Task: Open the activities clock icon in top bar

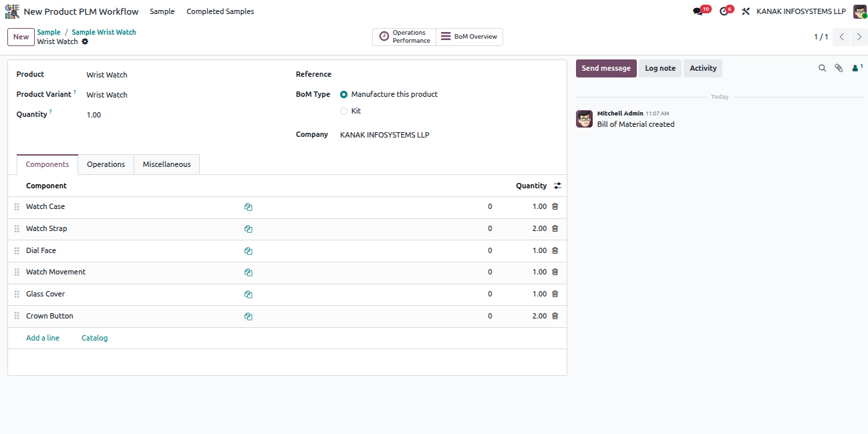Action: [x=724, y=11]
